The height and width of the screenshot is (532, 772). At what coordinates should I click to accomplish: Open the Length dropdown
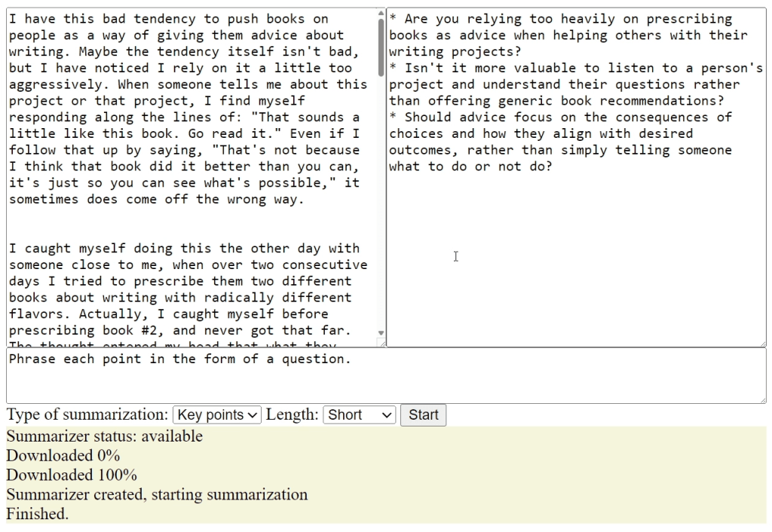(x=359, y=414)
